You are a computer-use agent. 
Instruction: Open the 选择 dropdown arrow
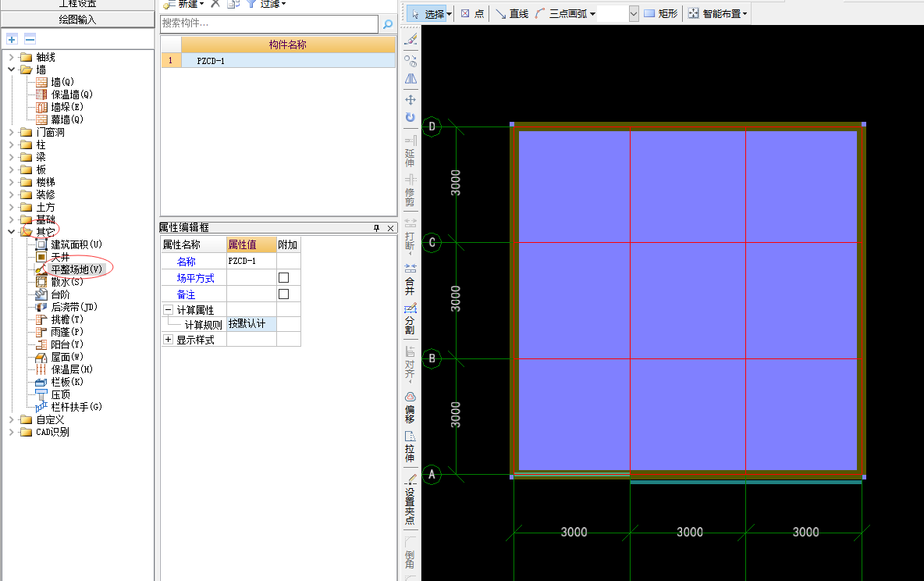pyautogui.click(x=449, y=13)
